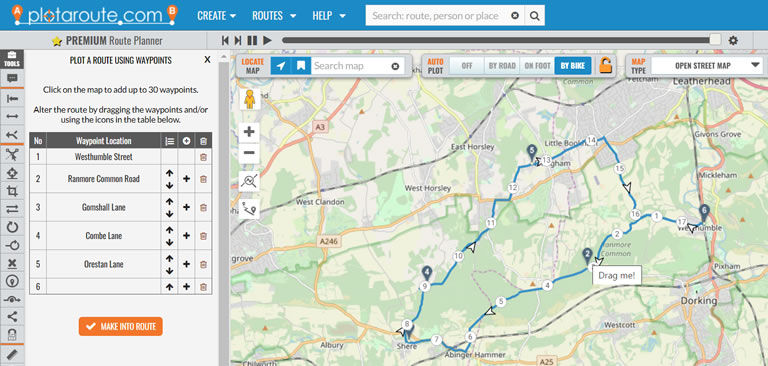Click the plotaroute.com logo

point(95,15)
